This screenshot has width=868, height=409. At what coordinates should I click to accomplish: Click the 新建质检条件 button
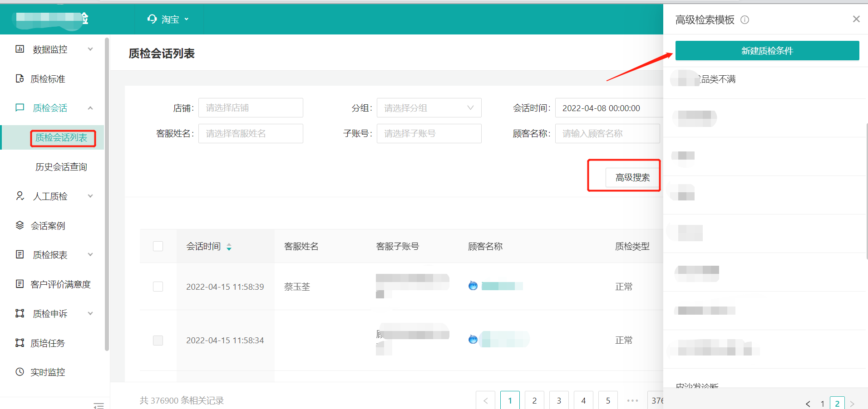tap(767, 50)
